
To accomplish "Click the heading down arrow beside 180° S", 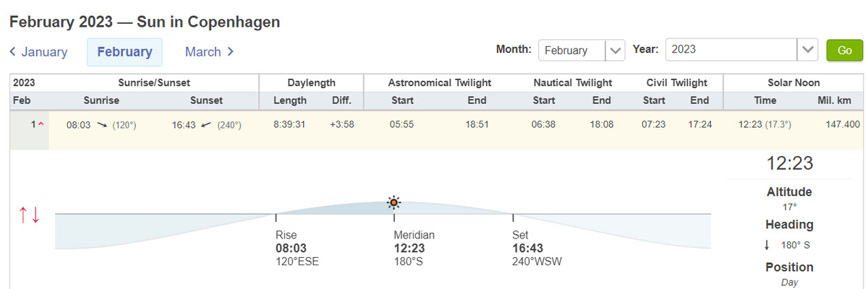I will pyautogui.click(x=767, y=245).
